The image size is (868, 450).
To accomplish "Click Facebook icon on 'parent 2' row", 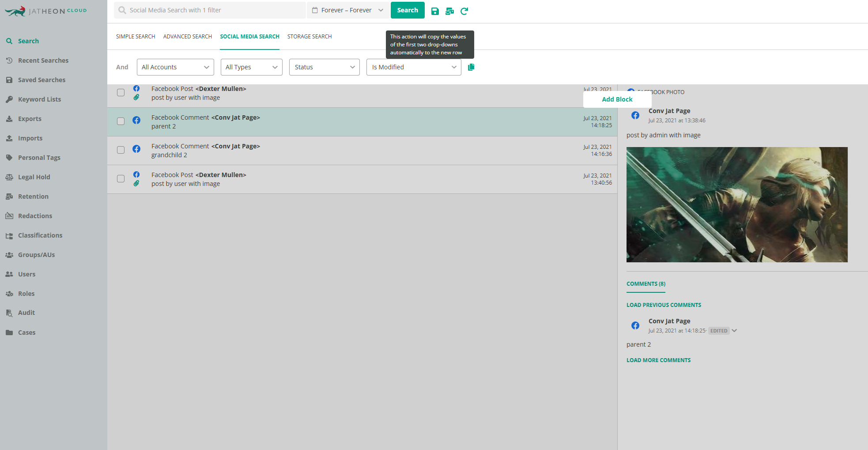I will 136,120.
